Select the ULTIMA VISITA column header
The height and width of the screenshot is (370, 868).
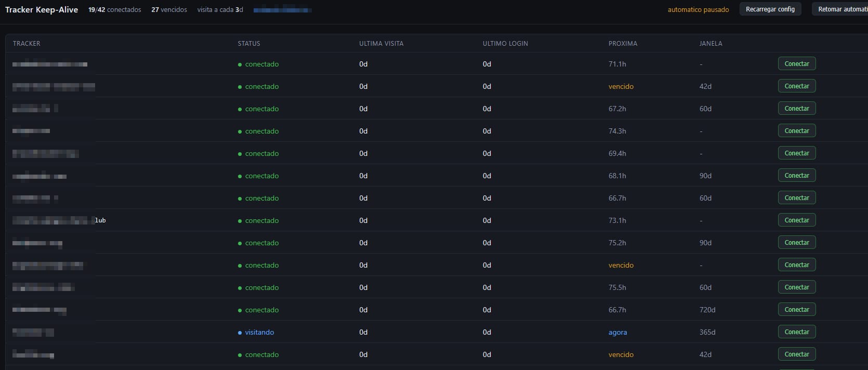coord(381,44)
